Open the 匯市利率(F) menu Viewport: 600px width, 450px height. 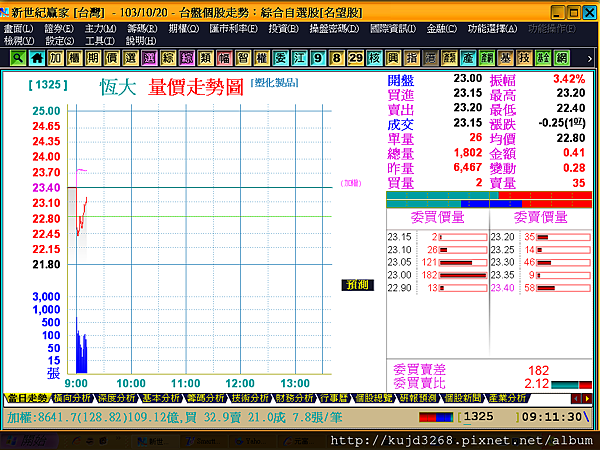(x=233, y=29)
